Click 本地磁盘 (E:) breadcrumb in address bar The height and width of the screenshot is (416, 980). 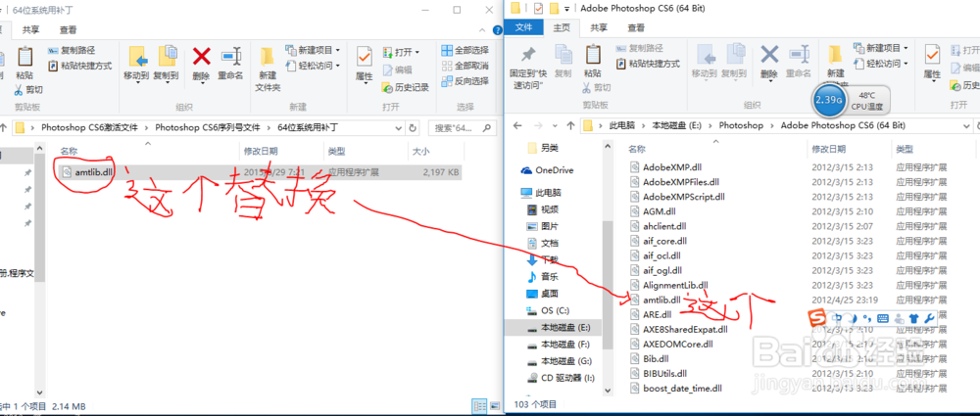(x=677, y=125)
